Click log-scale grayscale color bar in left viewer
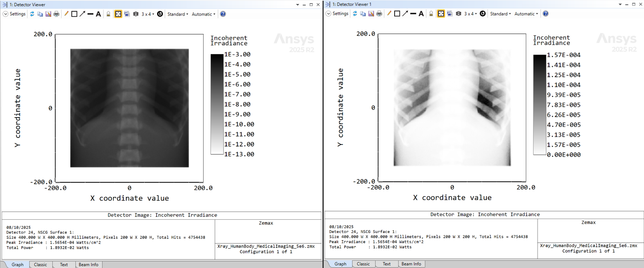Viewport: 644px width, 268px height. tap(217, 104)
